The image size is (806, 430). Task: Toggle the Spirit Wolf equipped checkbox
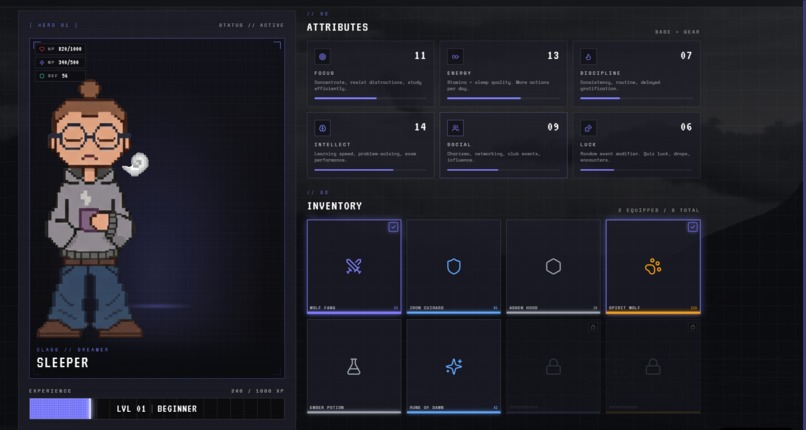(693, 227)
